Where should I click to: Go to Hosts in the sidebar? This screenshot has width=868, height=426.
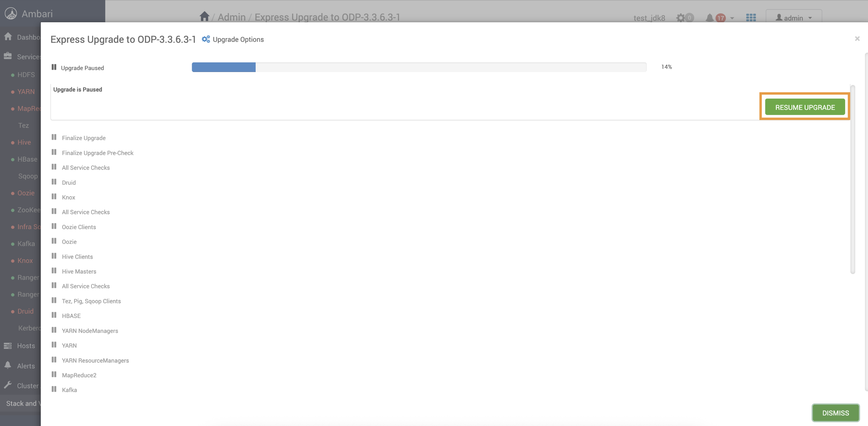point(26,345)
